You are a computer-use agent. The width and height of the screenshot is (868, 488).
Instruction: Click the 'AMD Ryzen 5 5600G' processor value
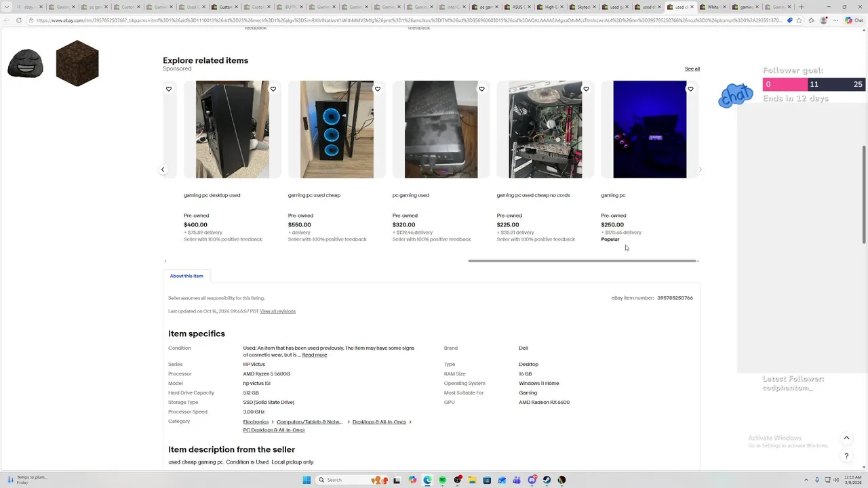pos(267,374)
